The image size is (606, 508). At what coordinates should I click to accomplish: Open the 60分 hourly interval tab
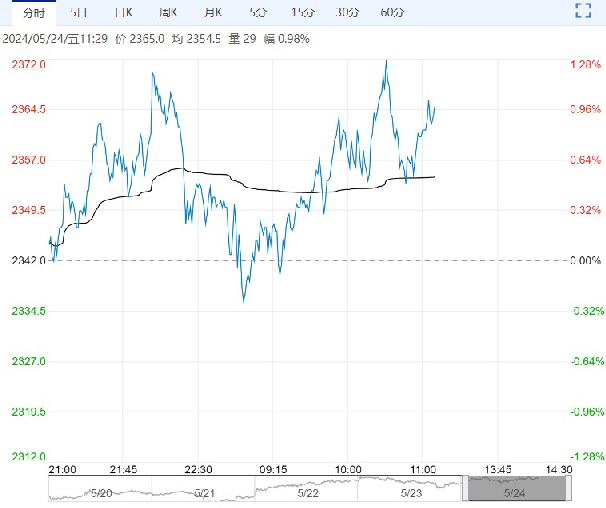pyautogui.click(x=392, y=13)
